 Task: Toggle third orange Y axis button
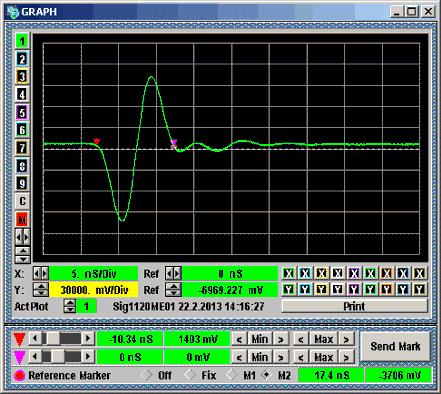click(321, 289)
